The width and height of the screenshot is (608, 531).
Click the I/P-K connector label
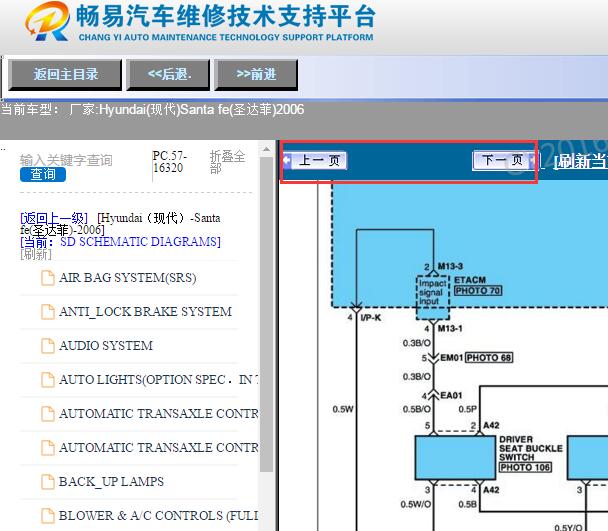[x=371, y=318]
